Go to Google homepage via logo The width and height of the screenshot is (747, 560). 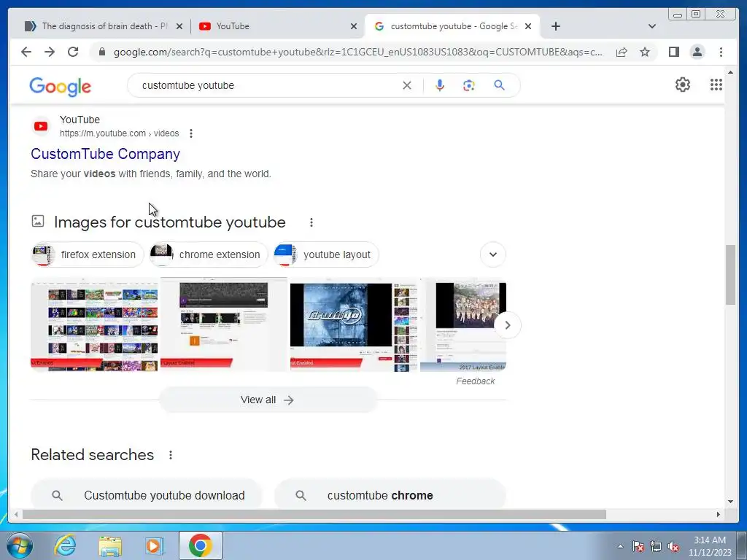[60, 86]
